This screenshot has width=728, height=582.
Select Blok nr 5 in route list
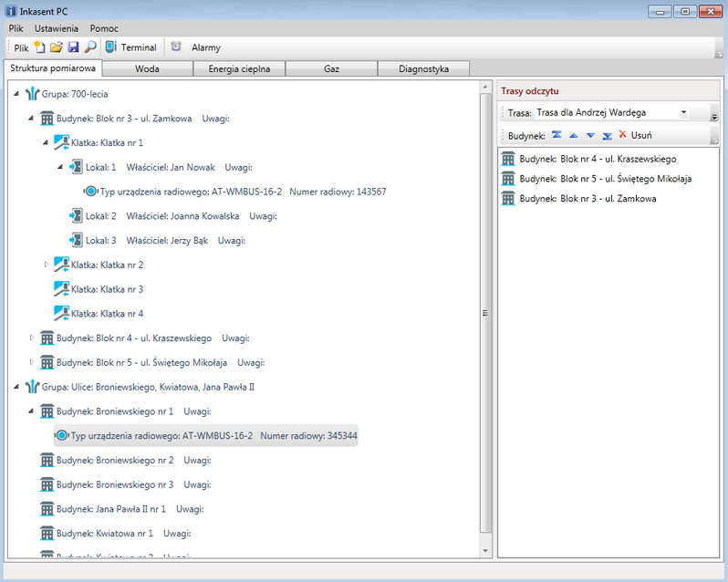pos(604,179)
